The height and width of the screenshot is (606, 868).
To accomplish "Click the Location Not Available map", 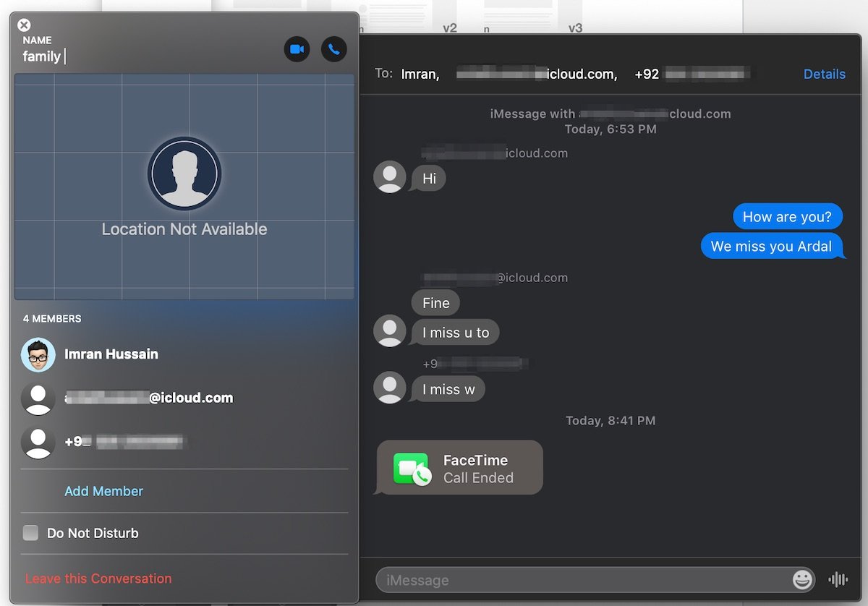I will [184, 187].
